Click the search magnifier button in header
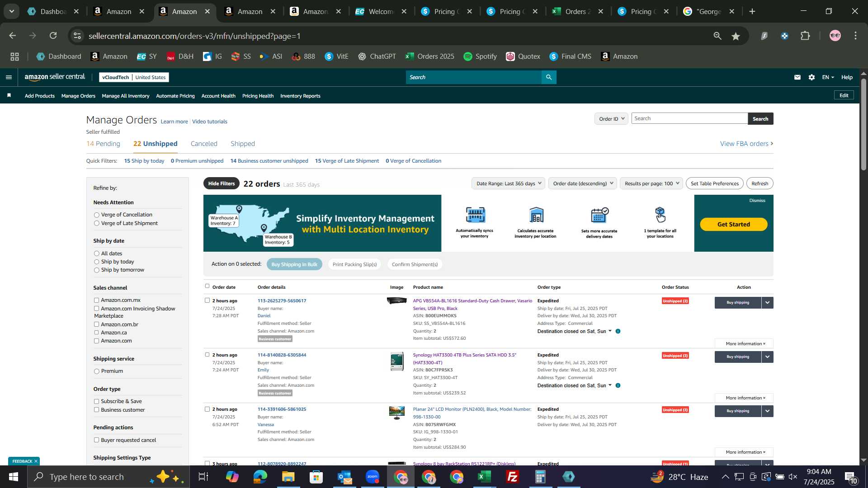The width and height of the screenshot is (868, 488). 549,77
